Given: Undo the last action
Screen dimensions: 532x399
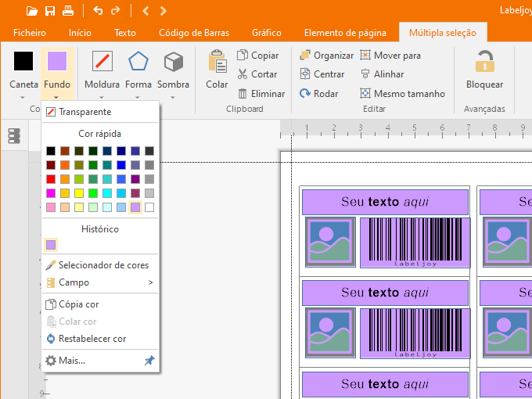Looking at the screenshot, I should point(98,11).
